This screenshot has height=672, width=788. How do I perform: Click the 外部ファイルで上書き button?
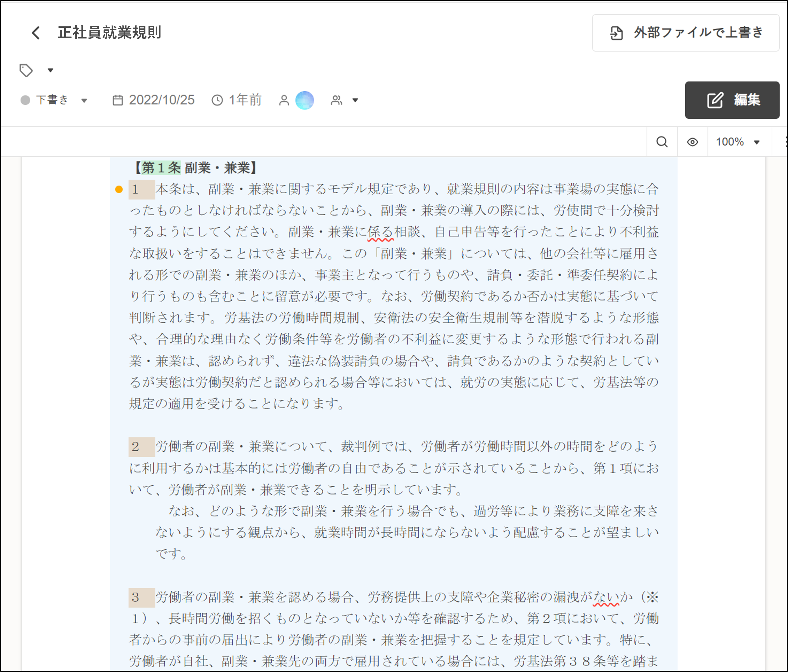click(685, 33)
